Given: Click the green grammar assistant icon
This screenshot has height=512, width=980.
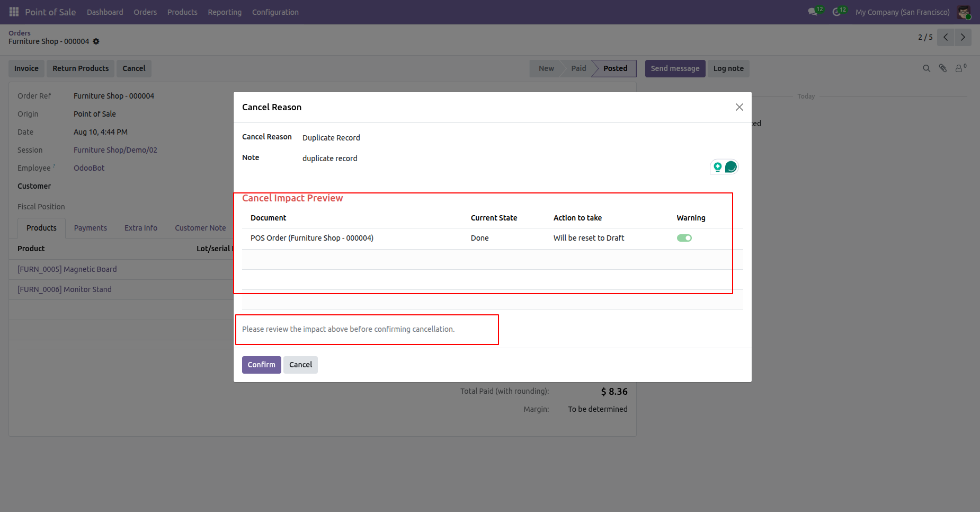Looking at the screenshot, I should [x=731, y=167].
